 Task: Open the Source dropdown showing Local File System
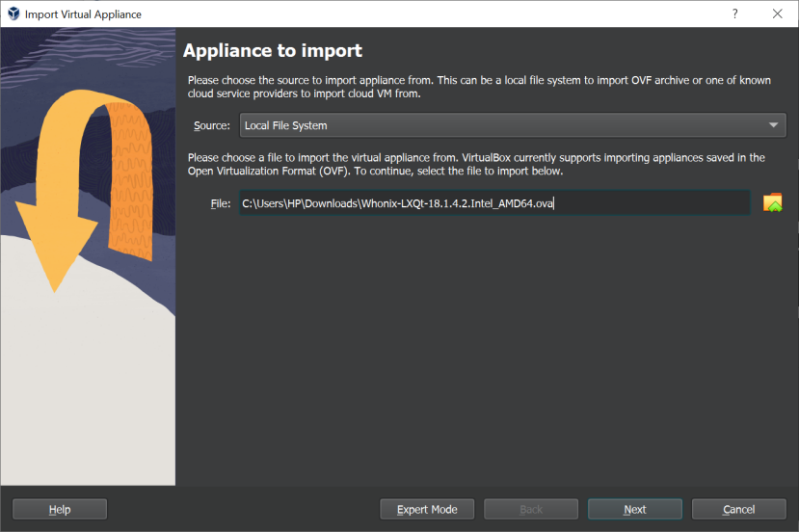tap(513, 125)
